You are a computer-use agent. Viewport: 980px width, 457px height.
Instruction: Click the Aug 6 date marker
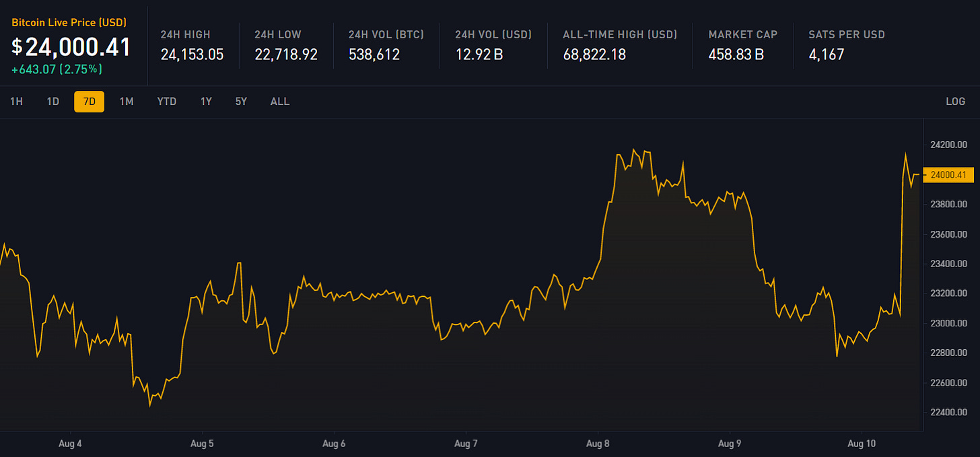334,444
